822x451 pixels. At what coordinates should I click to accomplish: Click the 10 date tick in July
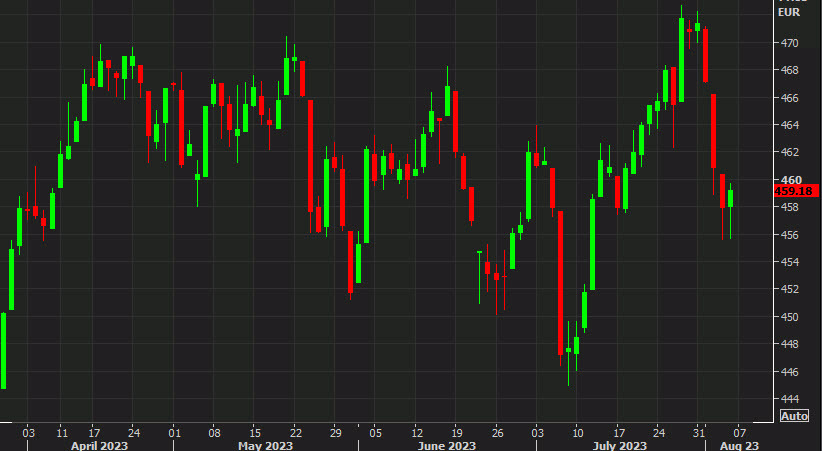tap(577, 433)
